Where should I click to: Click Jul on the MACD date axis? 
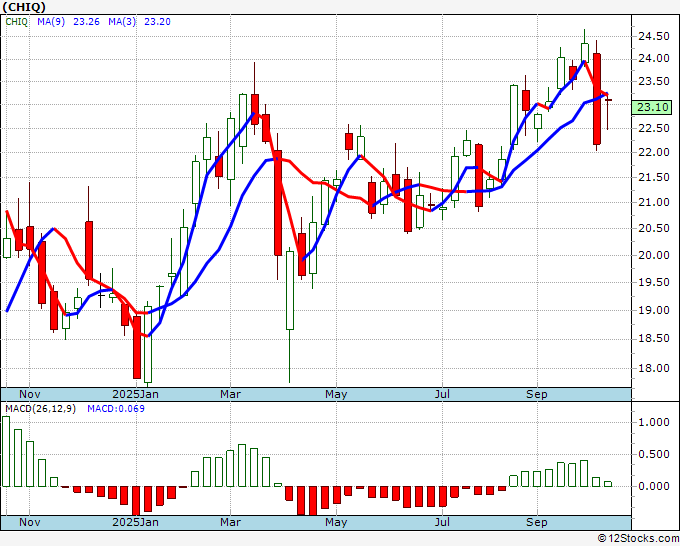pyautogui.click(x=442, y=522)
